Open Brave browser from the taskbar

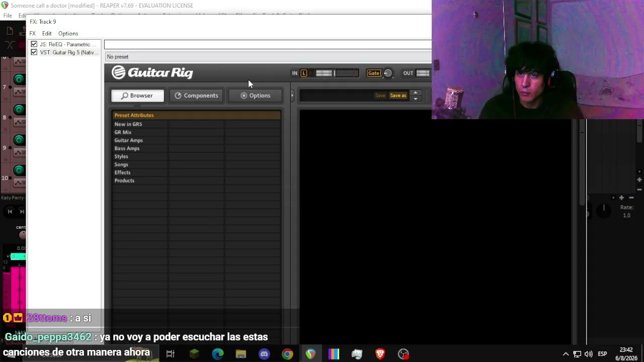[380, 354]
